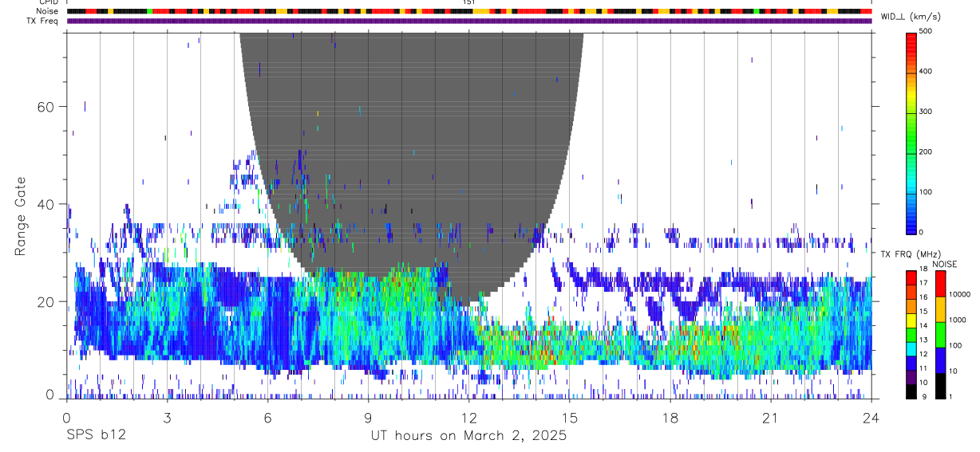Click the black 9 MHz band in TX FRQ legend
This screenshot has width=980, height=452.
[x=911, y=391]
